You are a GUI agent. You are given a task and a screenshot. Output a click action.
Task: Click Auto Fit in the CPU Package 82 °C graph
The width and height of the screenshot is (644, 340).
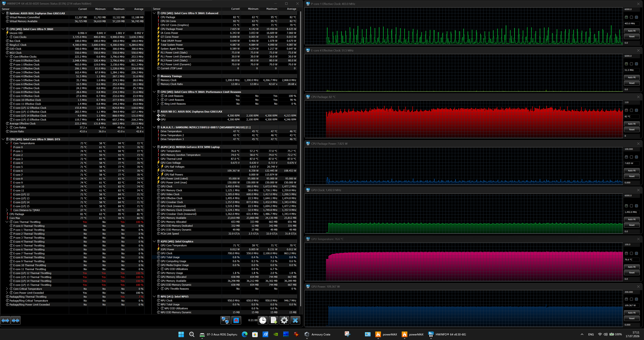pos(632,124)
